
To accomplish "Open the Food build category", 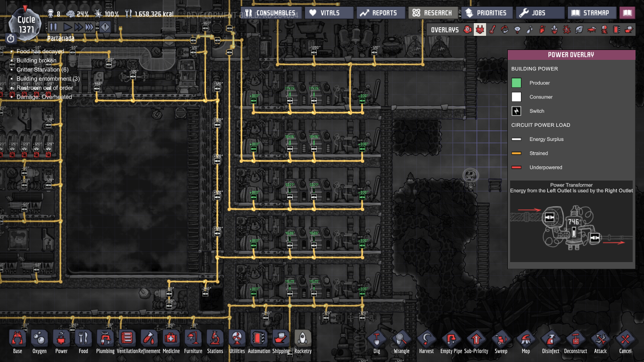I will pos(83,341).
